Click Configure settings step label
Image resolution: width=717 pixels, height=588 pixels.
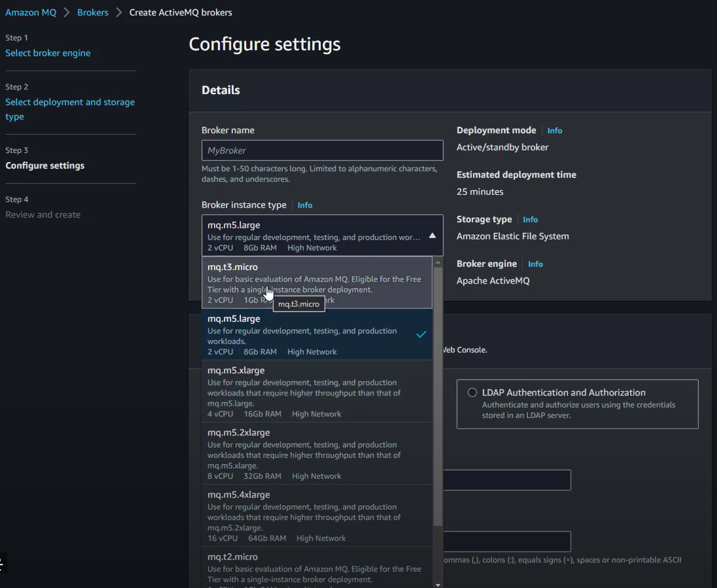coord(45,165)
